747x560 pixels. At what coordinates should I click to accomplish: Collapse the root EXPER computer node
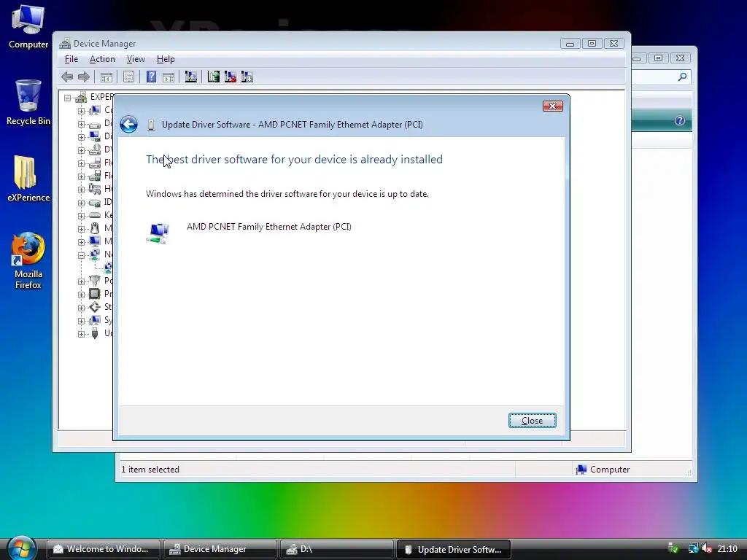68,98
